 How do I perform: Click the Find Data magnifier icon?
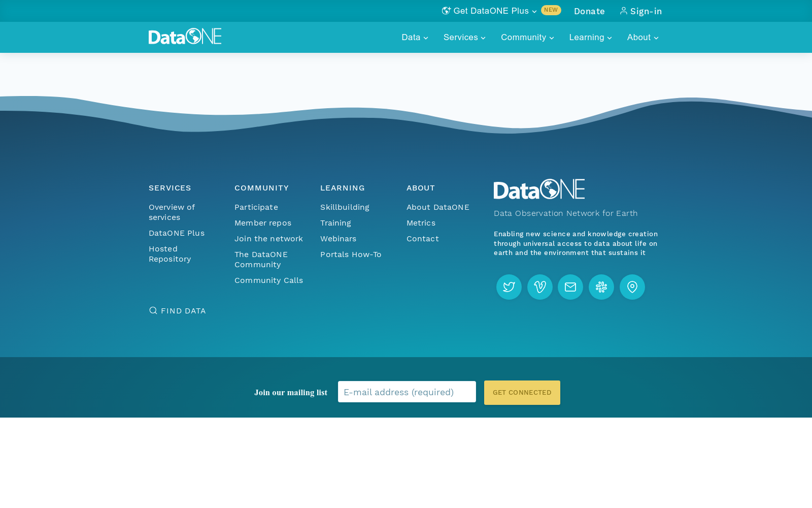pyautogui.click(x=153, y=310)
